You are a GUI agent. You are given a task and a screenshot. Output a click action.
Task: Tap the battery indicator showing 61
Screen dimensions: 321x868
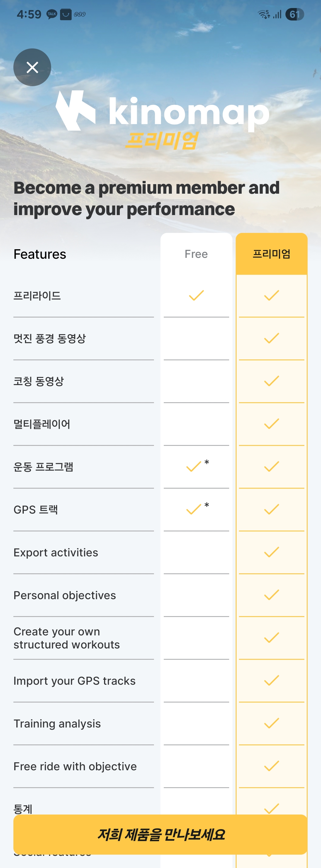click(294, 15)
